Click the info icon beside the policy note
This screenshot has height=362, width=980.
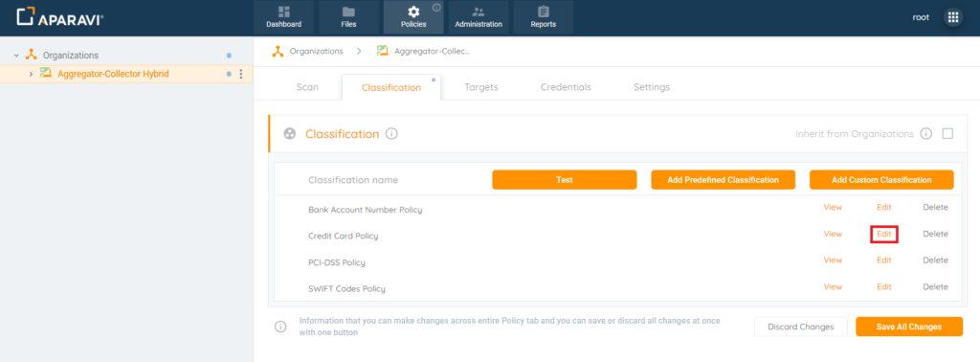[x=280, y=327]
